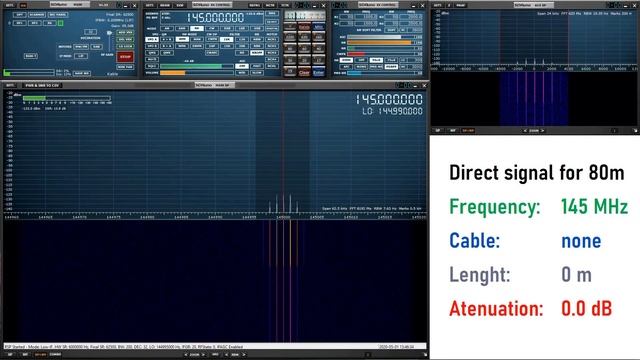Select FM mode

pyautogui.click(x=197, y=29)
